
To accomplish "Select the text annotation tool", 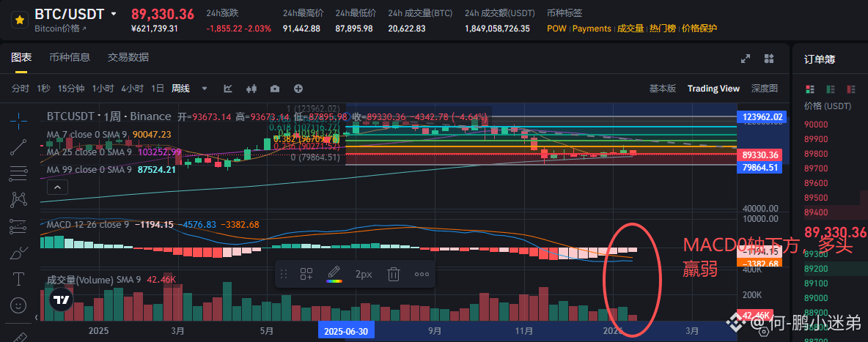I will tap(19, 279).
